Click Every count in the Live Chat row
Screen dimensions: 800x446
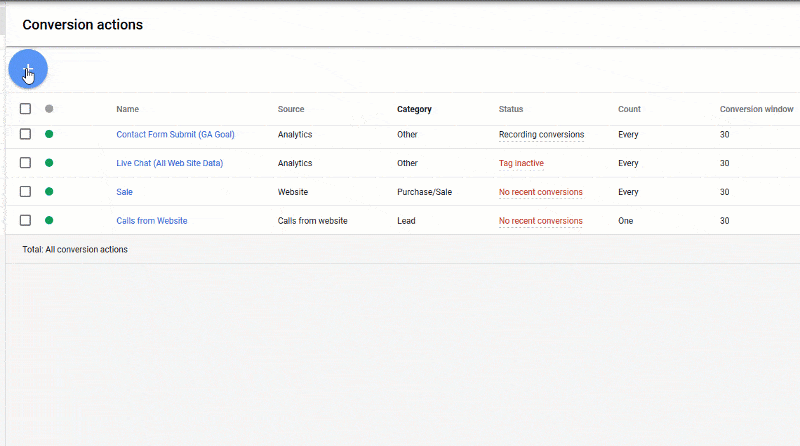[628, 163]
